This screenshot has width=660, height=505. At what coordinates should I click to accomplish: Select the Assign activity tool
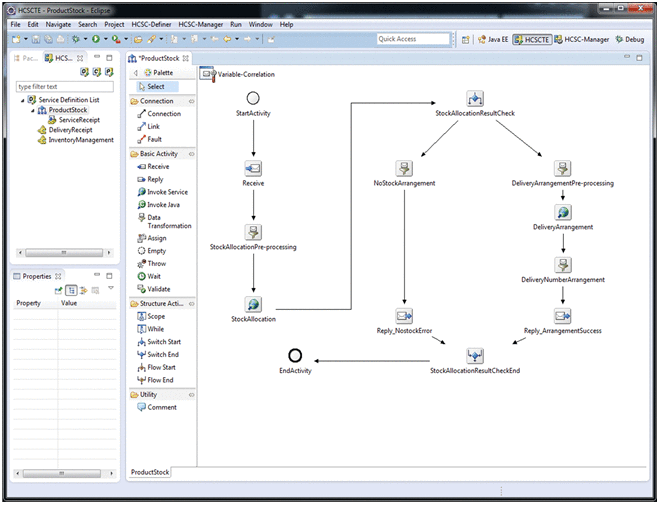[x=156, y=238]
